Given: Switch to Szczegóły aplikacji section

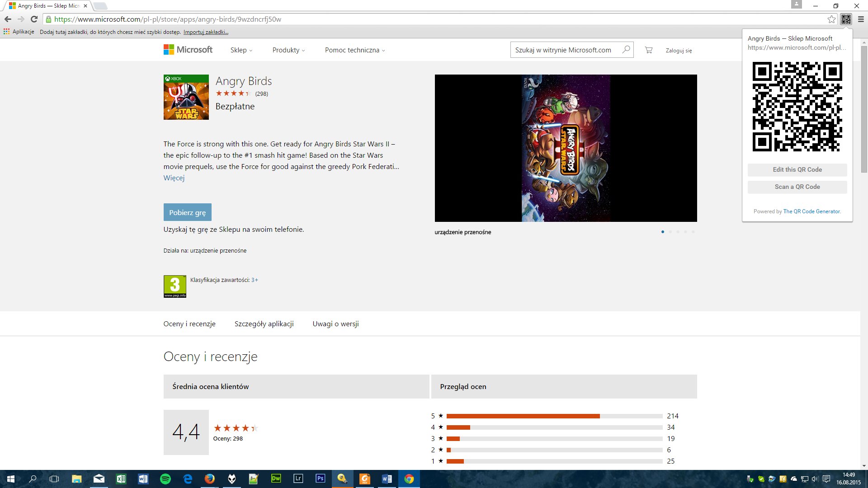Looking at the screenshot, I should coord(264,324).
